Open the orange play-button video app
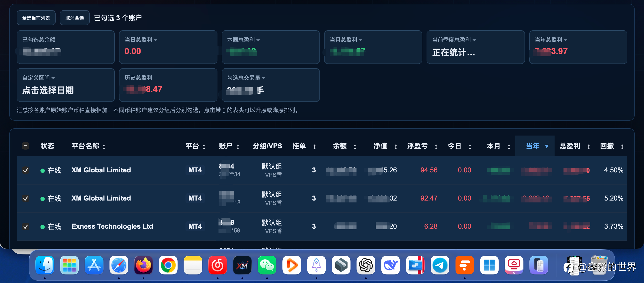Image resolution: width=644 pixels, height=283 pixels. (292, 265)
